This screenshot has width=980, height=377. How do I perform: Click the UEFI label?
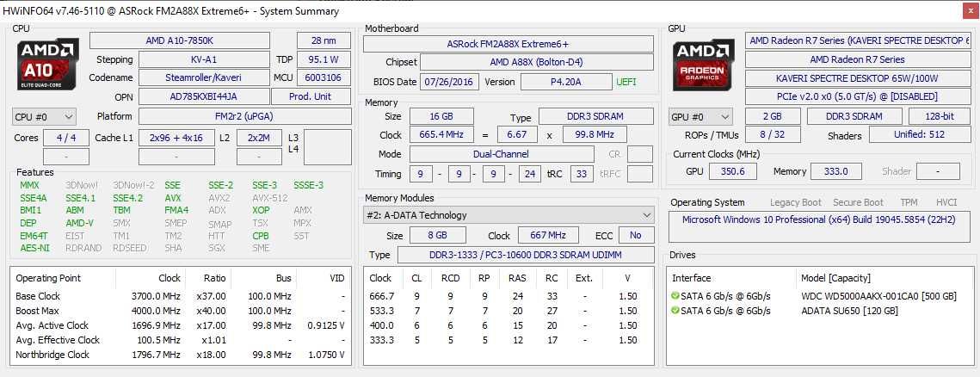[626, 82]
